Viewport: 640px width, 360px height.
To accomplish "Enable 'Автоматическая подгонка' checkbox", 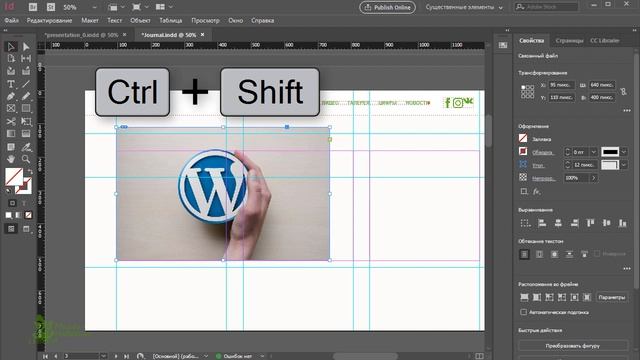I will [524, 312].
